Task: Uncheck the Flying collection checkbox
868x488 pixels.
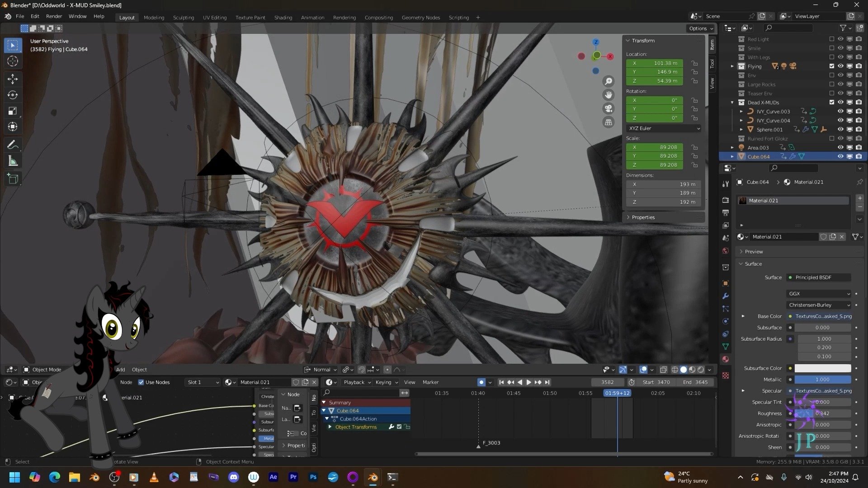Action: tap(832, 66)
